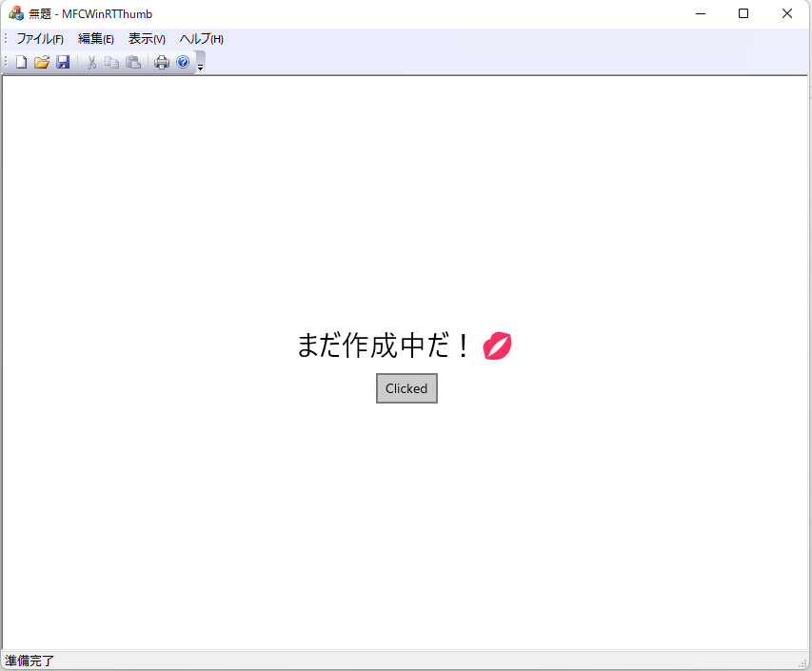Image resolution: width=812 pixels, height=671 pixels.
Task: Click the MFCWinRTThumb app icon in title bar
Action: tap(16, 13)
